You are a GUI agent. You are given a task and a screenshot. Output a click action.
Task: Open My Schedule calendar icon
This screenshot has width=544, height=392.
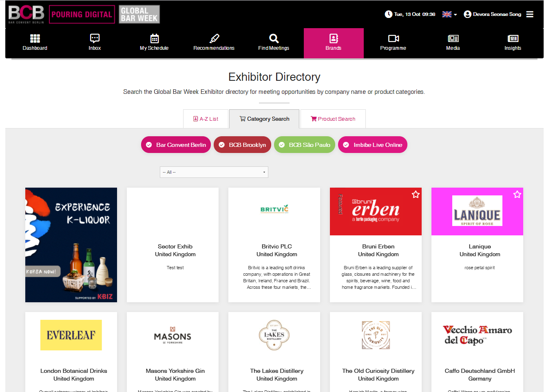pyautogui.click(x=155, y=38)
